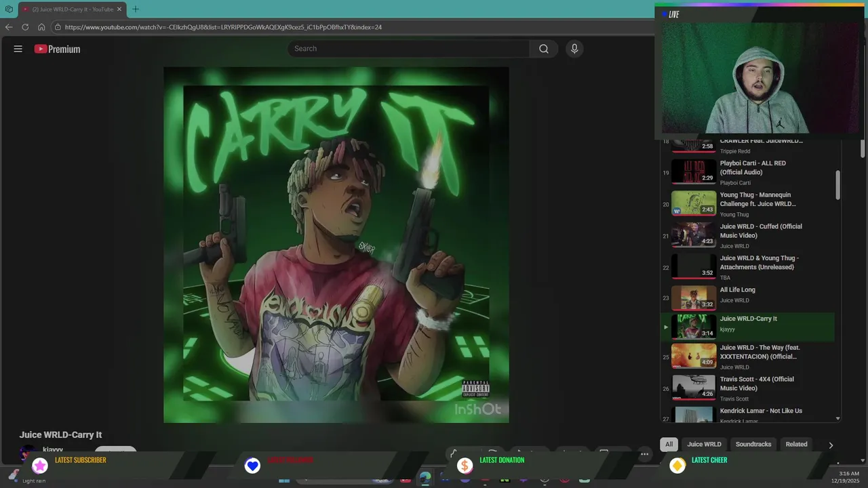This screenshot has width=868, height=488.
Task: Open the browser workspaces icon
Action: [9, 9]
